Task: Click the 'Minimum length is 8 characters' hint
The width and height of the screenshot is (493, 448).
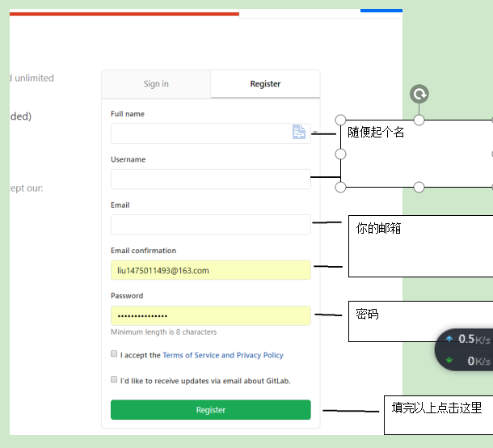Action: tap(163, 332)
